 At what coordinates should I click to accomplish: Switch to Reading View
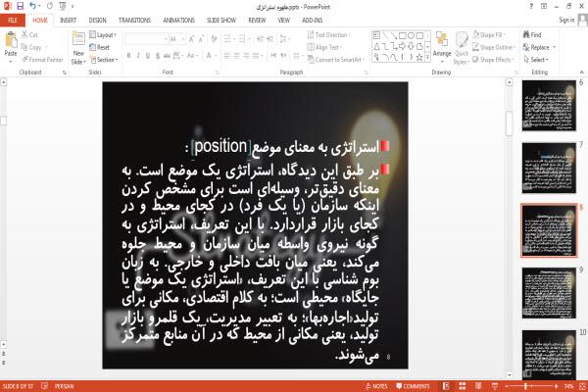pos(478,386)
